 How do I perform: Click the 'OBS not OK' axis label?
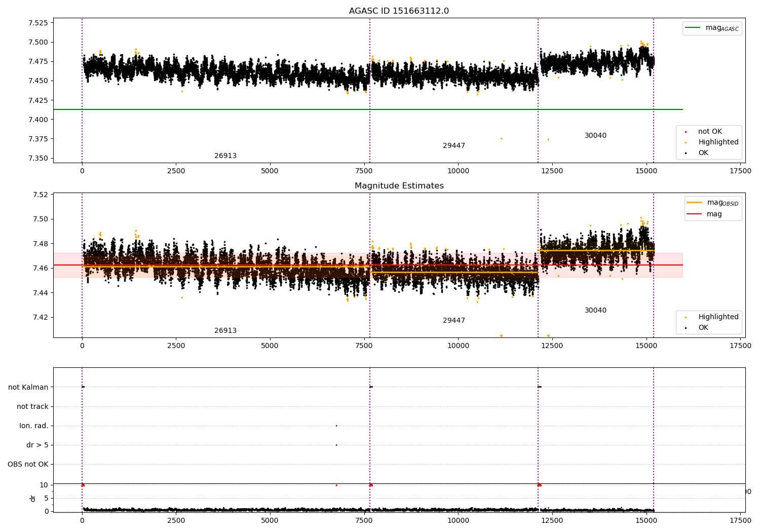28,465
